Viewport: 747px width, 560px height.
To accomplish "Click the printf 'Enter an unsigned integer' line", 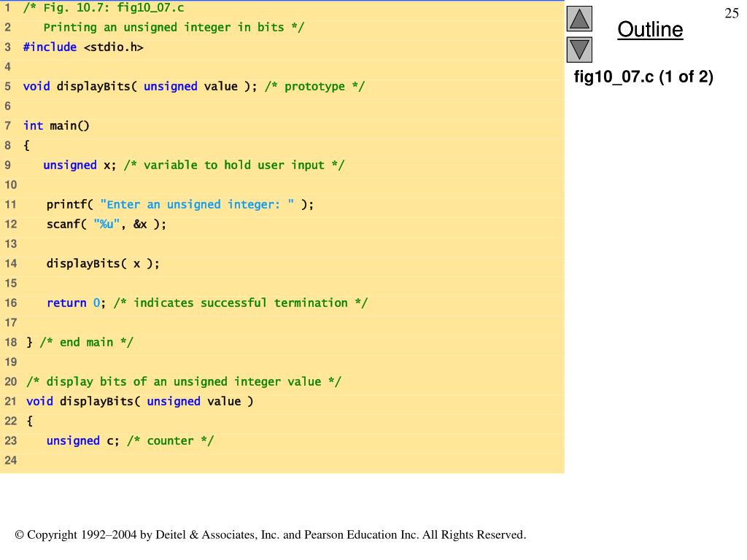I will [180, 205].
